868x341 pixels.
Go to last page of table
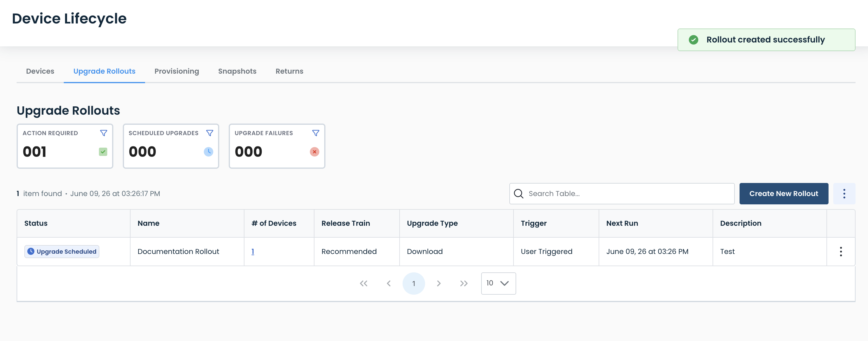tap(464, 283)
